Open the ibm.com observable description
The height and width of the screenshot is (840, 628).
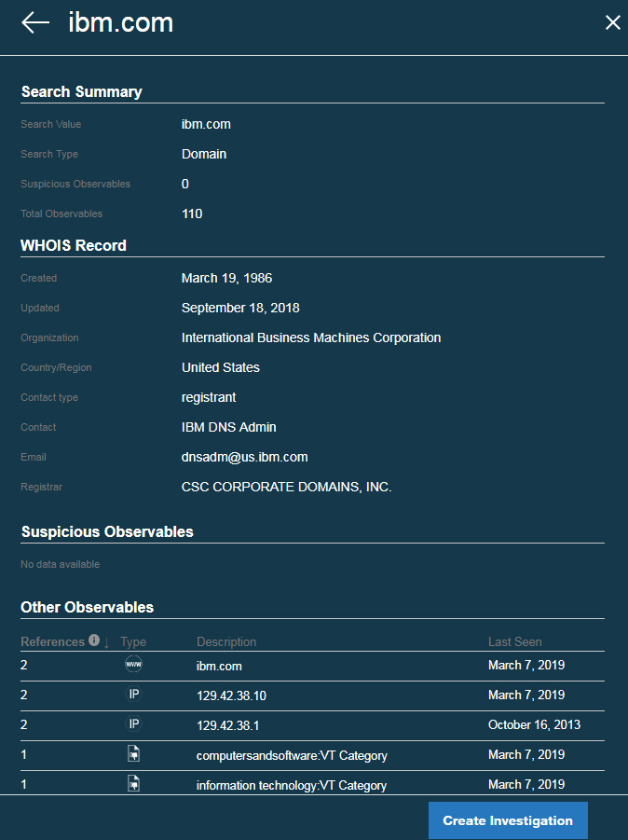219,666
